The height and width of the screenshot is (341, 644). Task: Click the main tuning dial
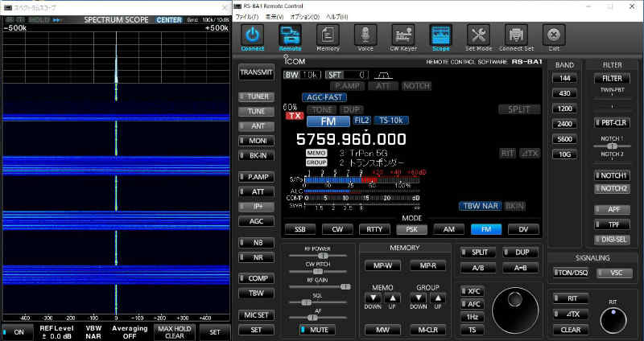tap(515, 310)
